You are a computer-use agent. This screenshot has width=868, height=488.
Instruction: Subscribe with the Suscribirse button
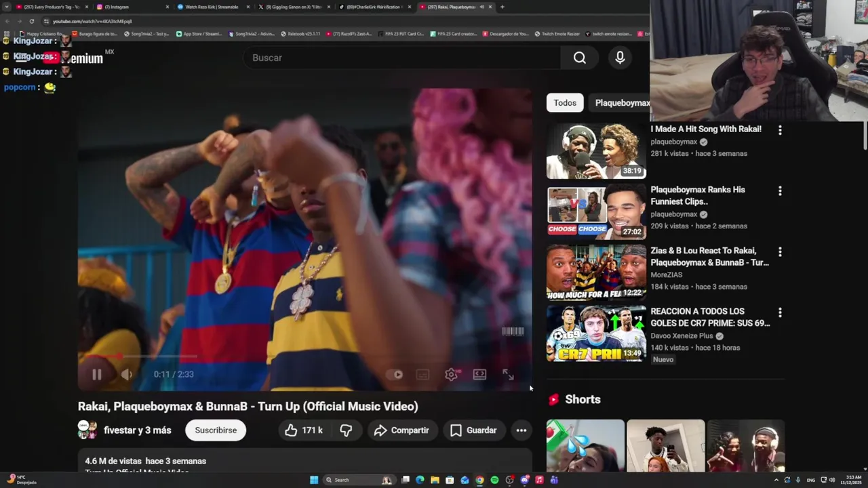point(216,430)
